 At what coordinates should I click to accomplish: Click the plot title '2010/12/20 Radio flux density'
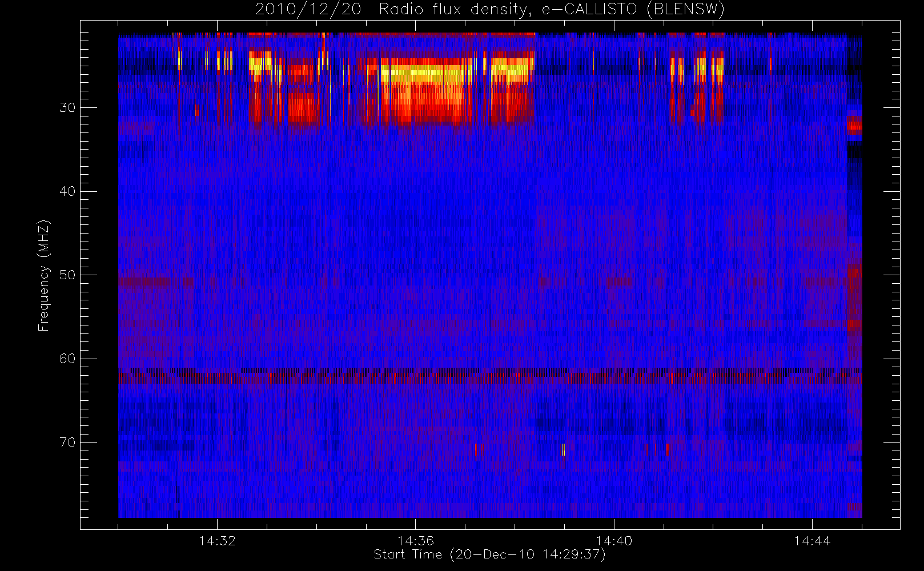[490, 9]
